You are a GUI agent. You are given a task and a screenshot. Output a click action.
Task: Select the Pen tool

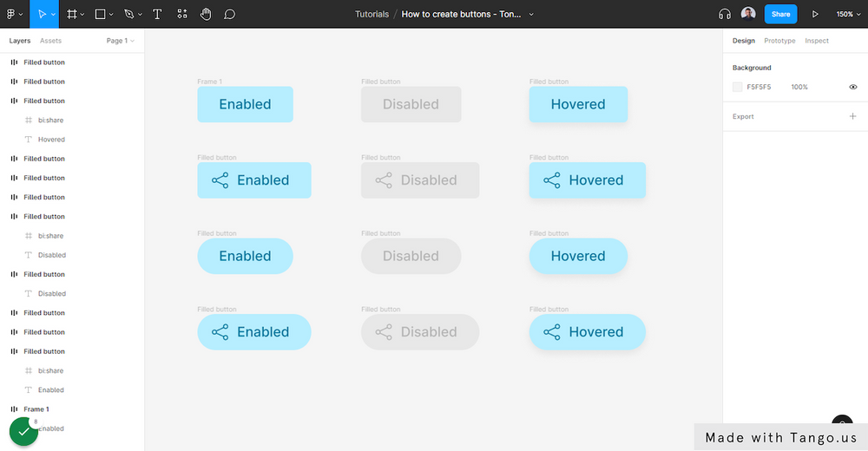129,15
